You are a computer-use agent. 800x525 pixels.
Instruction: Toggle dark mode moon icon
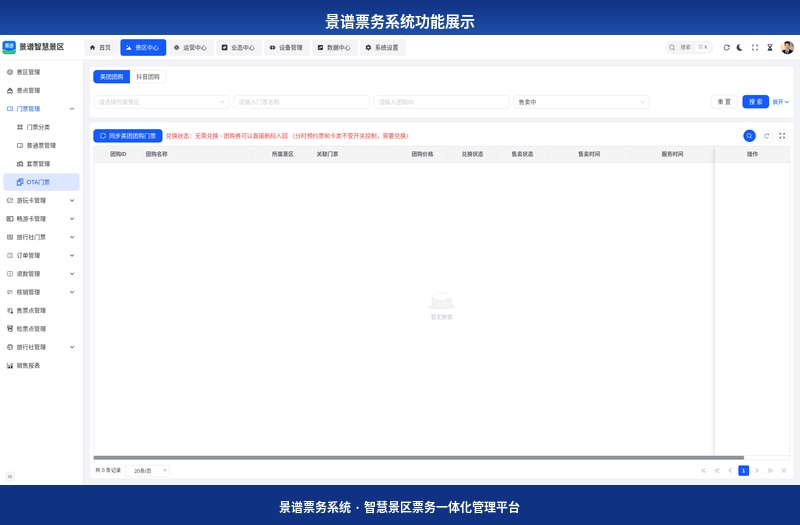click(740, 47)
